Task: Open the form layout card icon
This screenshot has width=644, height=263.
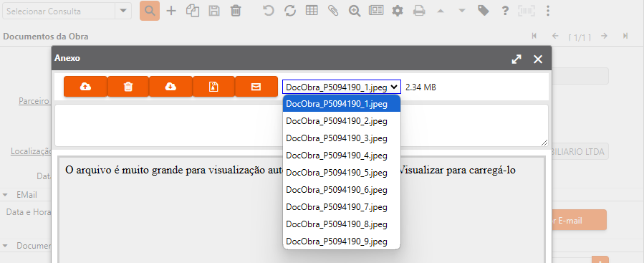Action: point(376,11)
